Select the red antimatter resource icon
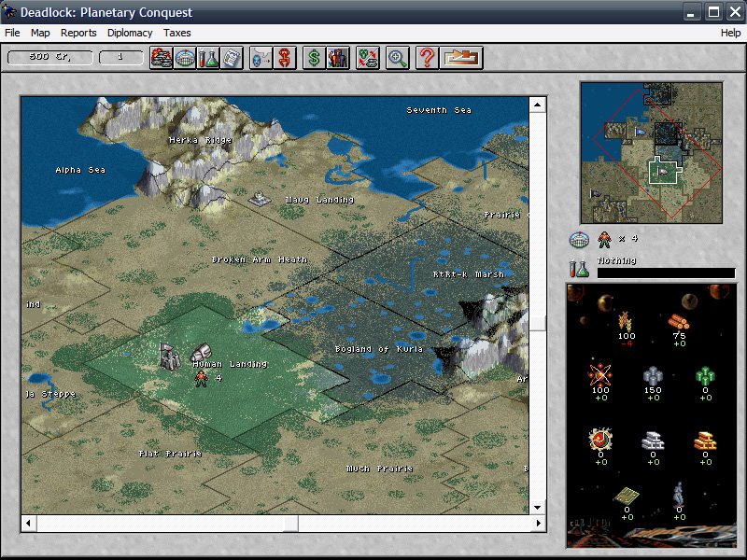Viewport: 747px width, 560px height. coord(600,439)
